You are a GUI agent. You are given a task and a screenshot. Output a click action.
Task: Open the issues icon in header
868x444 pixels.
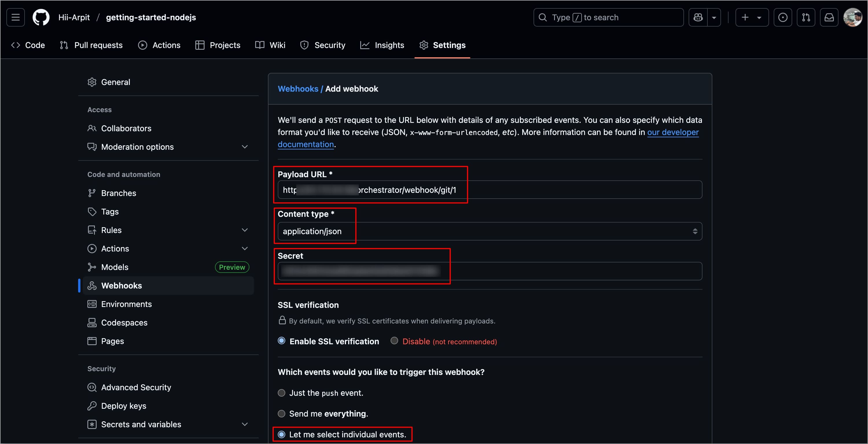782,17
